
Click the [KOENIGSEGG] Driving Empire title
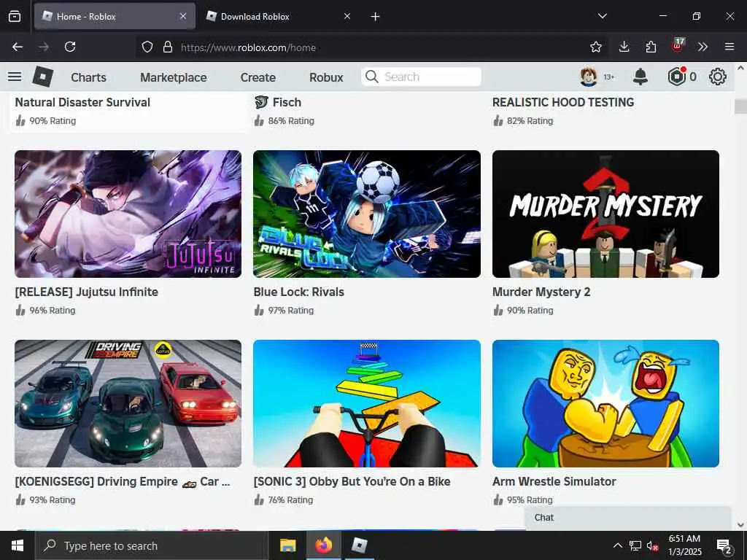[x=123, y=481]
